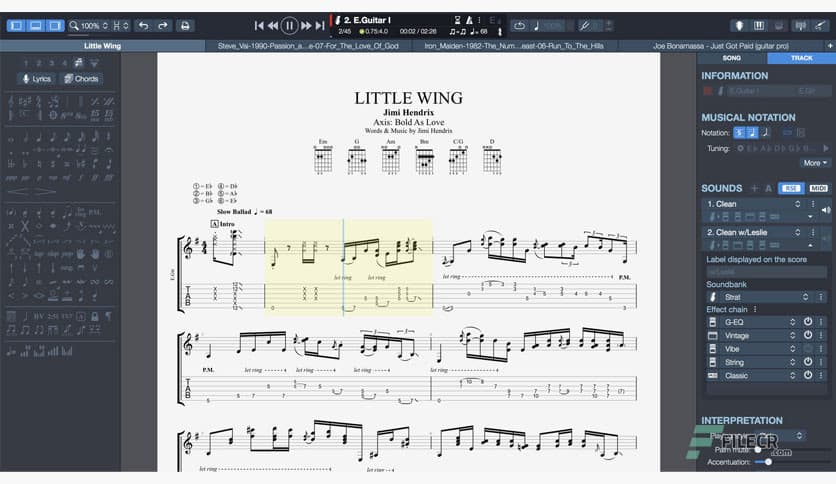The width and height of the screenshot is (836, 484).
Task: Click the Intro section marker in score
Action: 223,224
